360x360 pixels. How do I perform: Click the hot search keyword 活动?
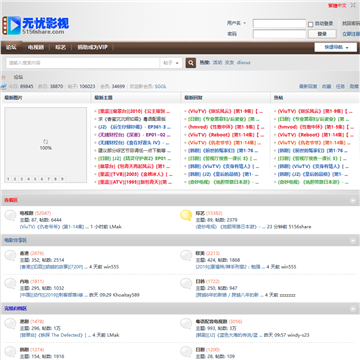[217, 62]
